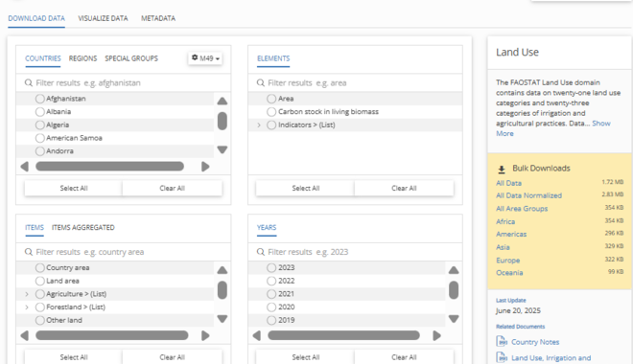Image resolution: width=633 pixels, height=364 pixels.
Task: Click the Land Use, Irrigation document icon
Action: pos(502,357)
